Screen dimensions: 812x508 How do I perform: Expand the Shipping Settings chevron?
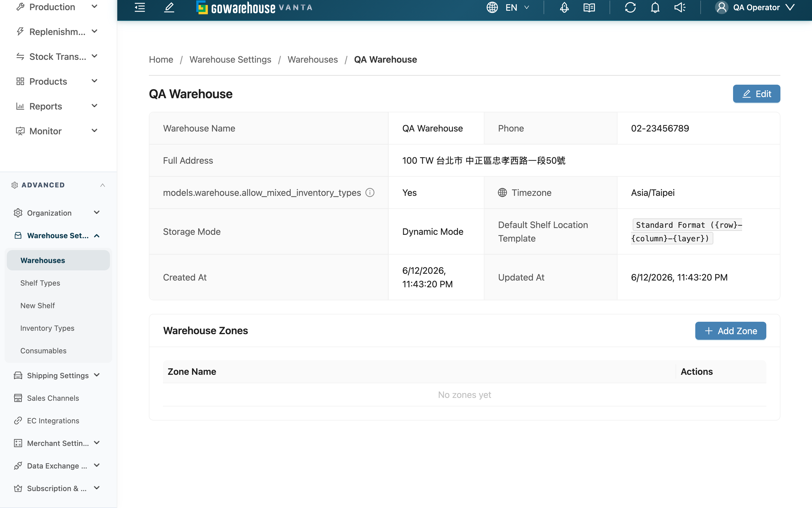(x=97, y=375)
